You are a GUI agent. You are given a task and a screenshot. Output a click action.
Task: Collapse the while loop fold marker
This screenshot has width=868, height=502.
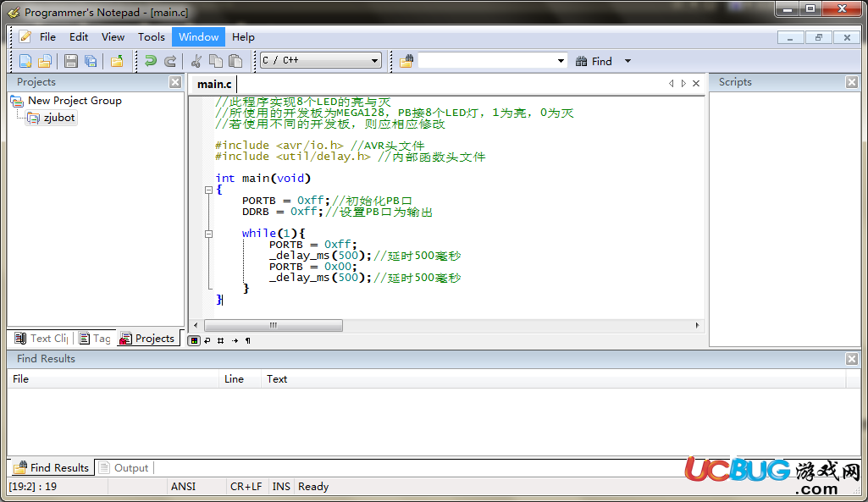click(208, 234)
